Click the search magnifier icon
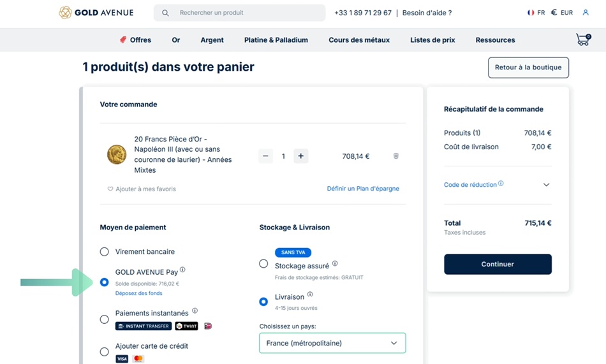This screenshot has height=364, width=606. pyautogui.click(x=165, y=13)
